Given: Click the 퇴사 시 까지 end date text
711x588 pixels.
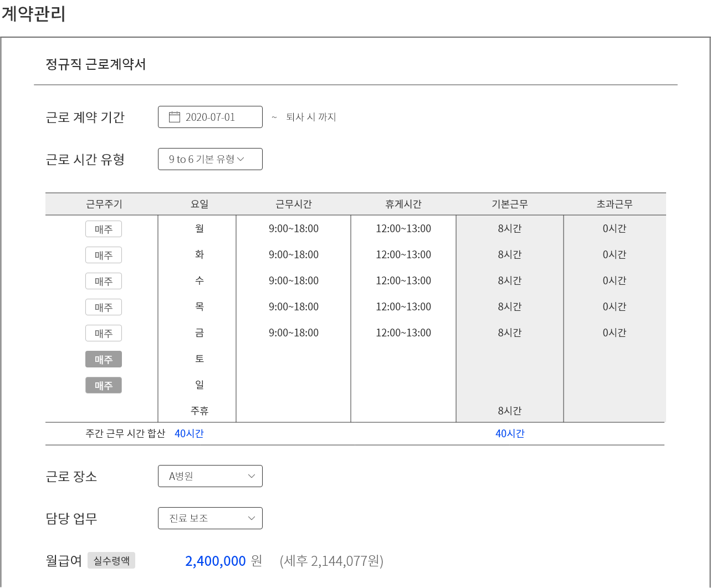Looking at the screenshot, I should coord(311,117).
